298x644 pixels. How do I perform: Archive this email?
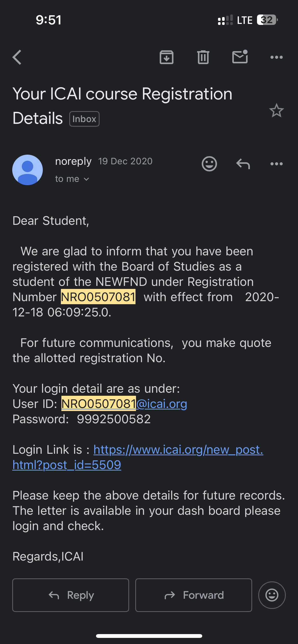point(167,57)
